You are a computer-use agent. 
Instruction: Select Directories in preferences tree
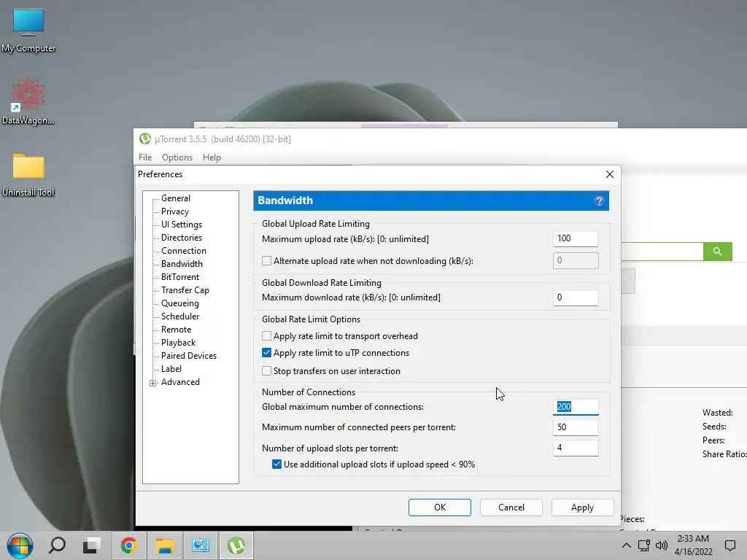point(182,238)
